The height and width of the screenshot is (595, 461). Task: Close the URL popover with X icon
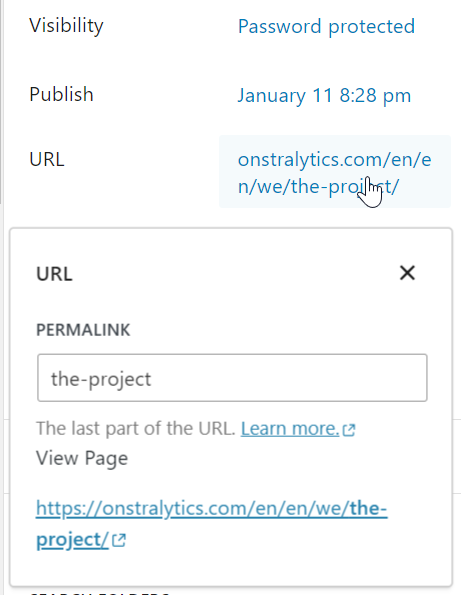(x=407, y=273)
